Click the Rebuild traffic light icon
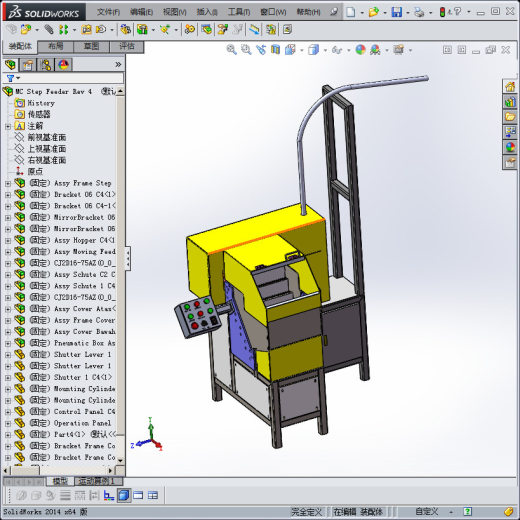 click(442, 12)
